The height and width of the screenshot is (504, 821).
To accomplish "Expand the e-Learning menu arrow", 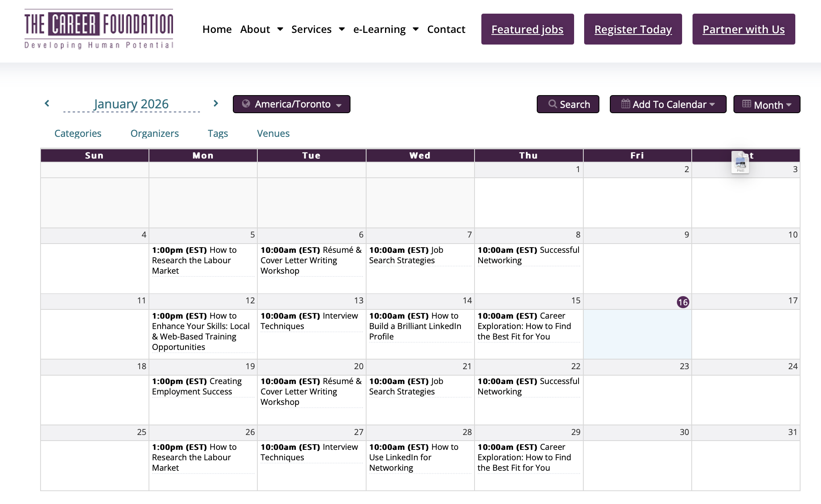I will click(416, 29).
